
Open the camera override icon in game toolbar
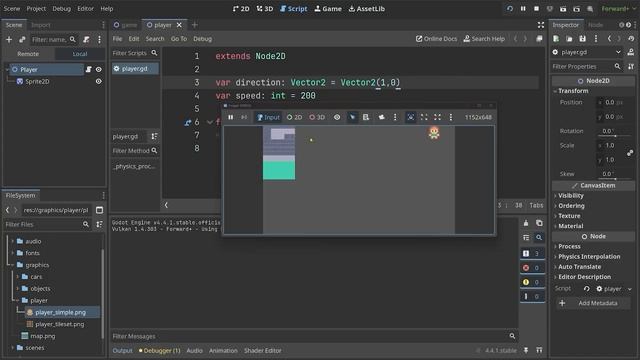382,118
